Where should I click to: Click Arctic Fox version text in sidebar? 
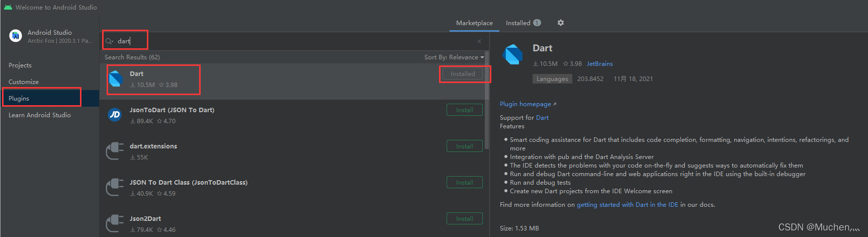click(x=60, y=41)
